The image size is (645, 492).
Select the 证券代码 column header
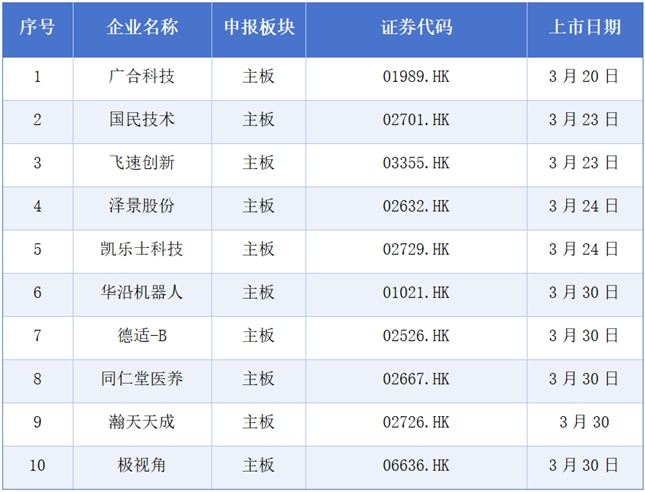(x=416, y=27)
